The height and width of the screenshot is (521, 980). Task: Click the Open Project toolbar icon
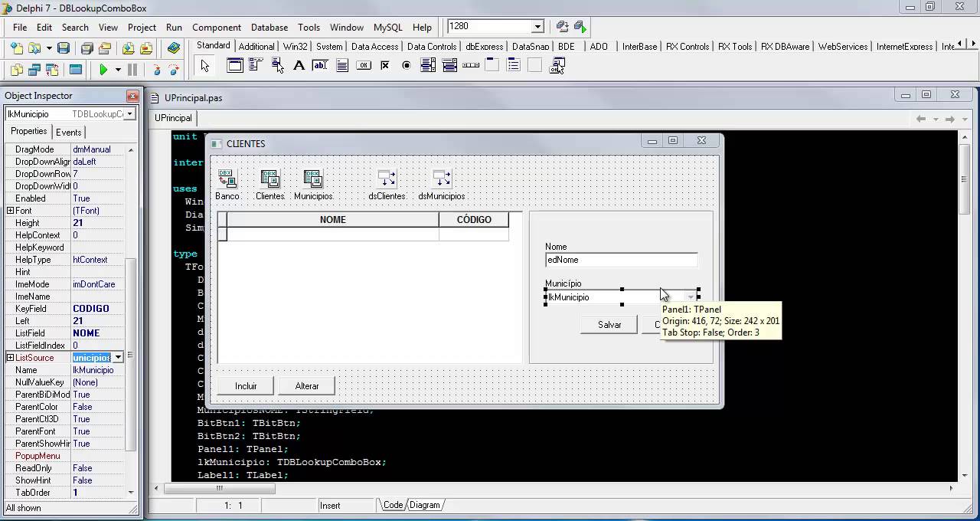tap(105, 48)
